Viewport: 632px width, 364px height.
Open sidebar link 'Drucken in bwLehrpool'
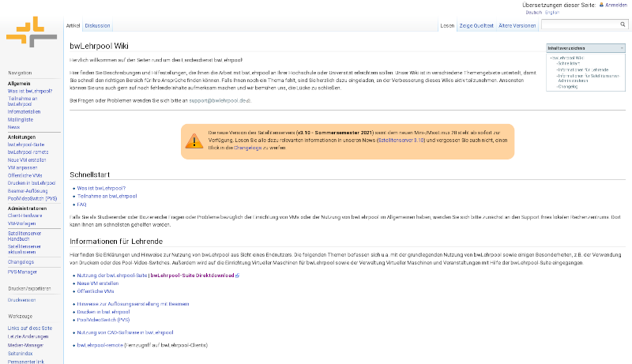point(32,183)
